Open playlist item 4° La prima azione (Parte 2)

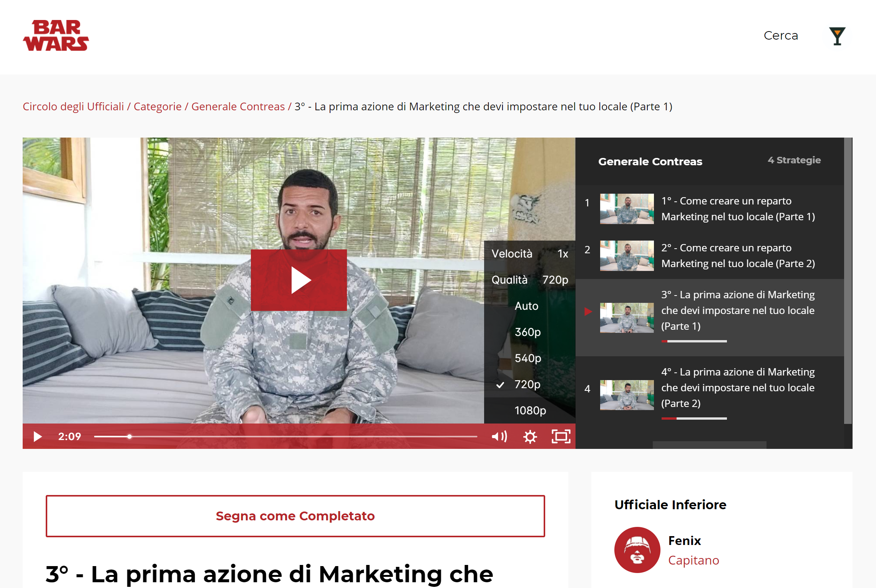(x=710, y=395)
